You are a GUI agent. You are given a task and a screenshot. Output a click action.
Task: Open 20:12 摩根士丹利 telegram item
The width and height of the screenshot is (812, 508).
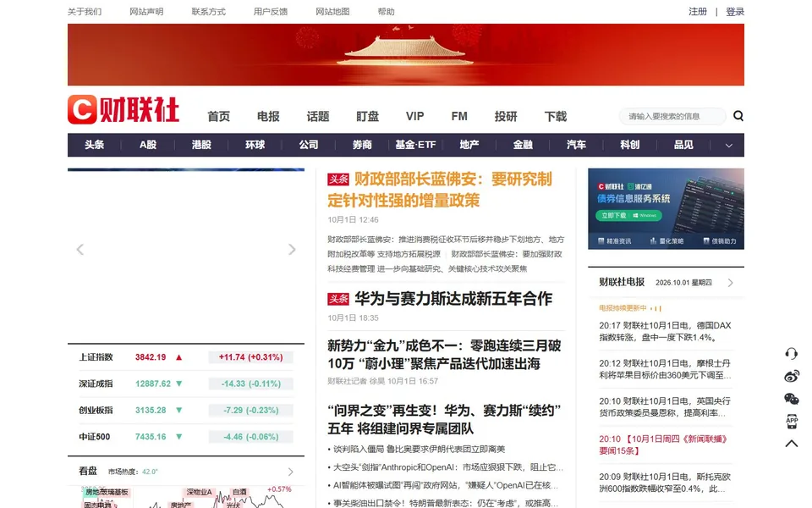click(x=666, y=369)
